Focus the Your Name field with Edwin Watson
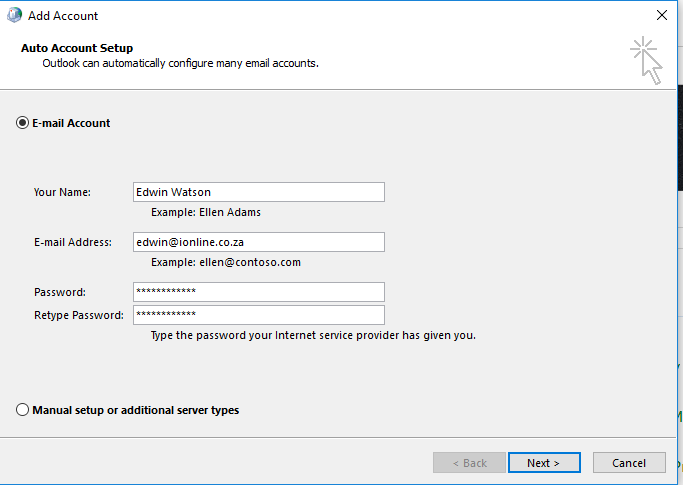This screenshot has height=485, width=683. pos(259,192)
